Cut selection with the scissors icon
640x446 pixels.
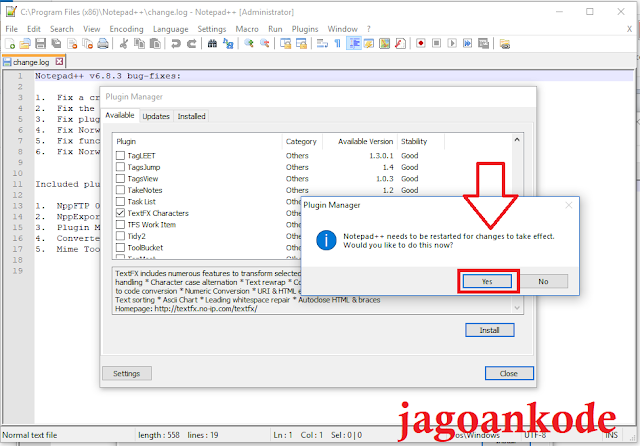124,44
